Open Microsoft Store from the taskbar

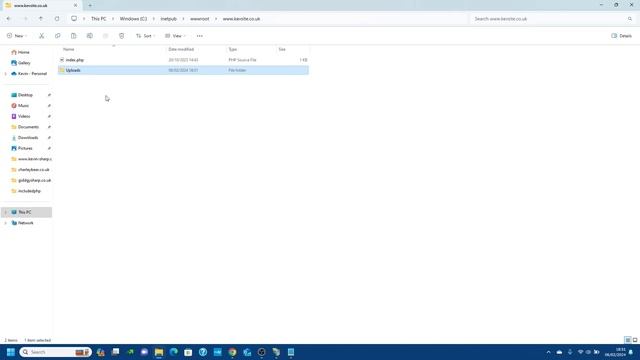point(188,352)
